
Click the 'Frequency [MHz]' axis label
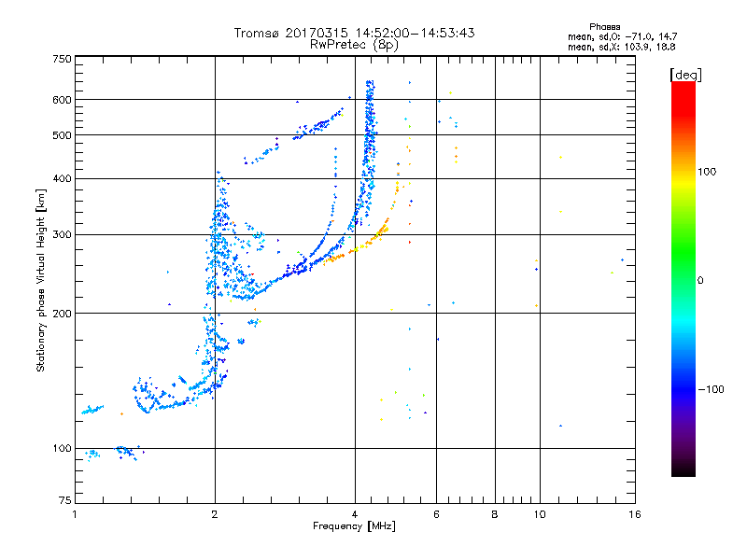pyautogui.click(x=354, y=526)
